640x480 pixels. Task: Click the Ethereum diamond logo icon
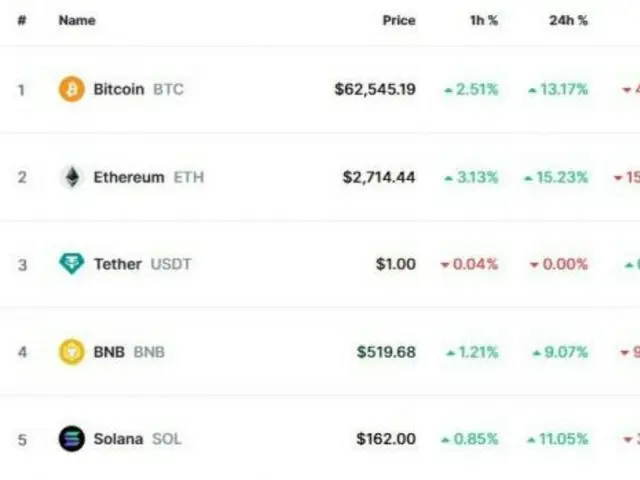(72, 177)
